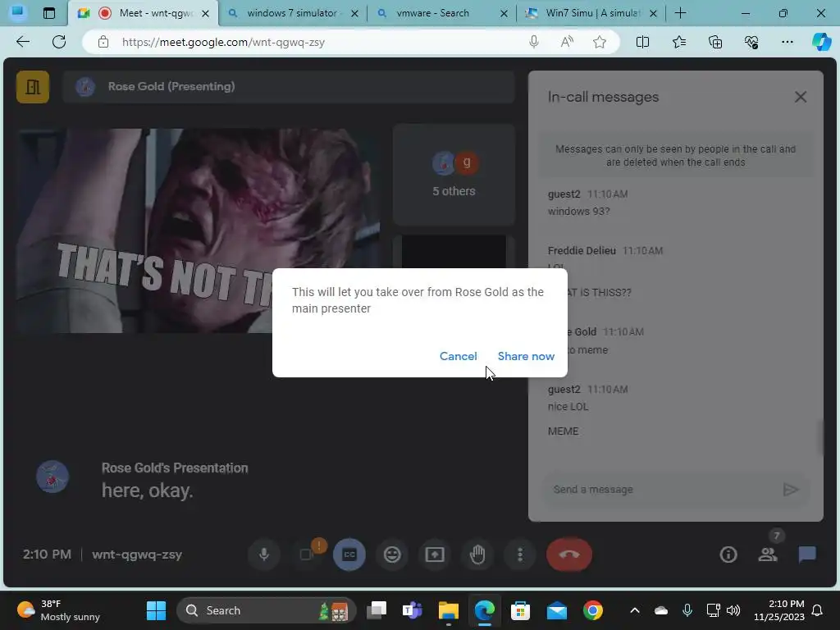Click the 5 others participants tile
This screenshot has width=840, height=630.
454,176
